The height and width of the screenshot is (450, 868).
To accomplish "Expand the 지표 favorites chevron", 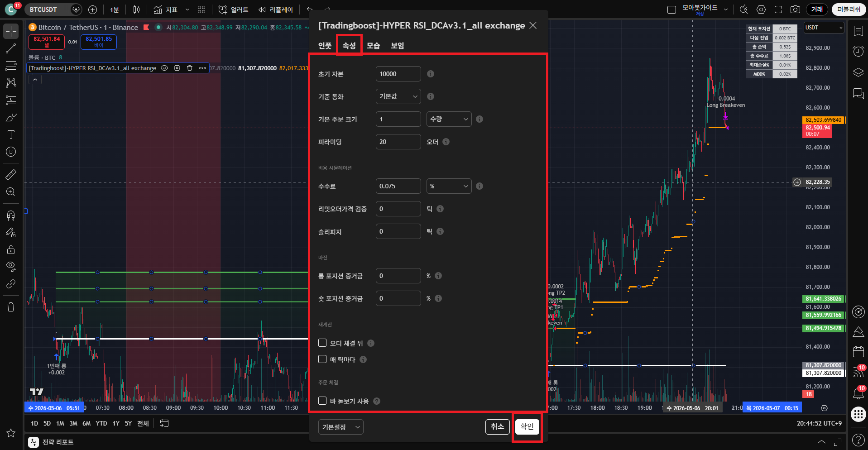I will [x=187, y=10].
